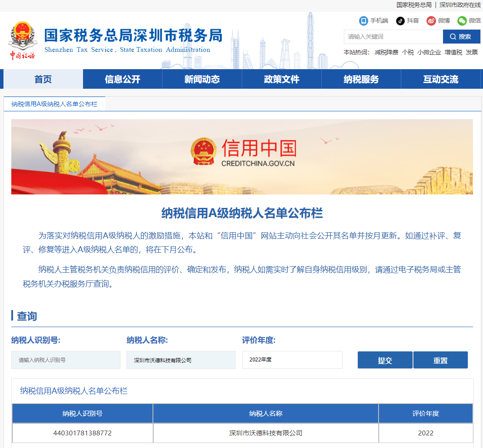
Task: Click the mobile phone (手机端) icon
Action: (x=363, y=20)
